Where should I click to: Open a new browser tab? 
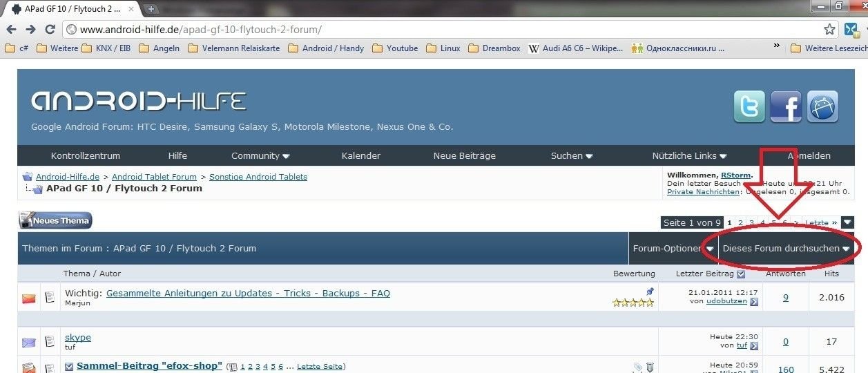[151, 8]
